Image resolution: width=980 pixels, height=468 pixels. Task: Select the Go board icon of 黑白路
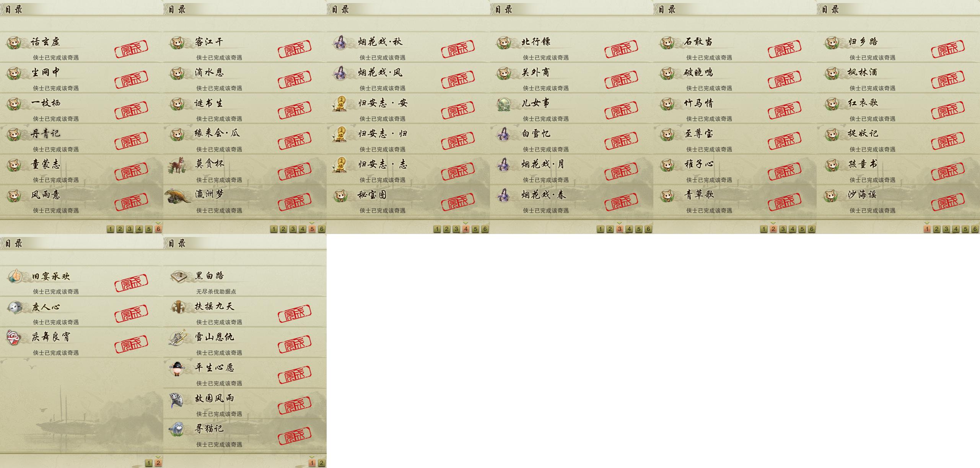pos(178,276)
